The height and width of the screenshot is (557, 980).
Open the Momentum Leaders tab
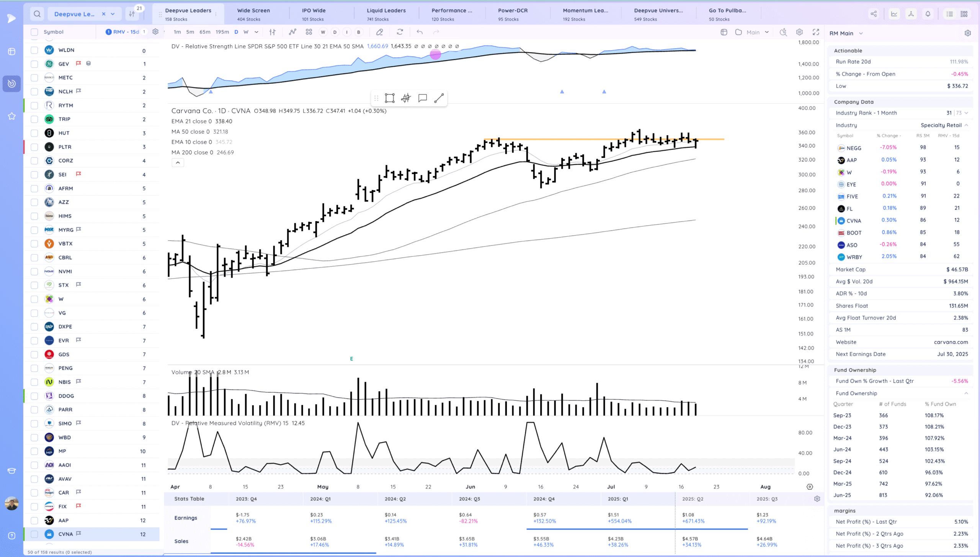pyautogui.click(x=585, y=14)
